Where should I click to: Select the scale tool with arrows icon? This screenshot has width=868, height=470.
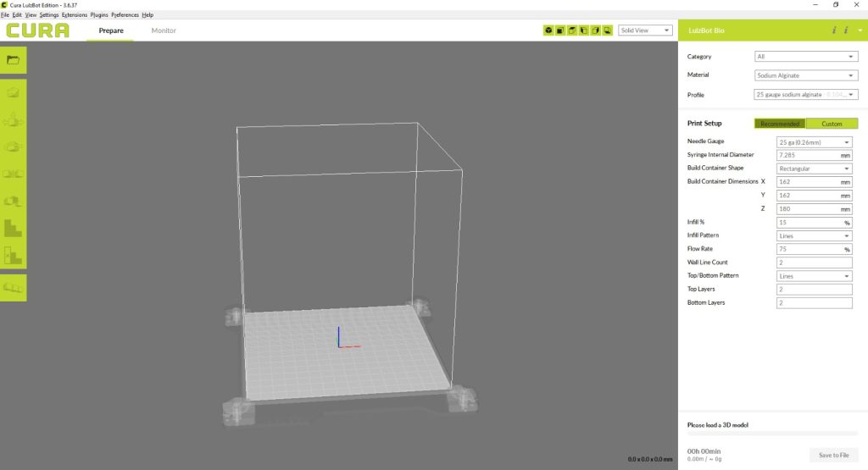[14, 119]
